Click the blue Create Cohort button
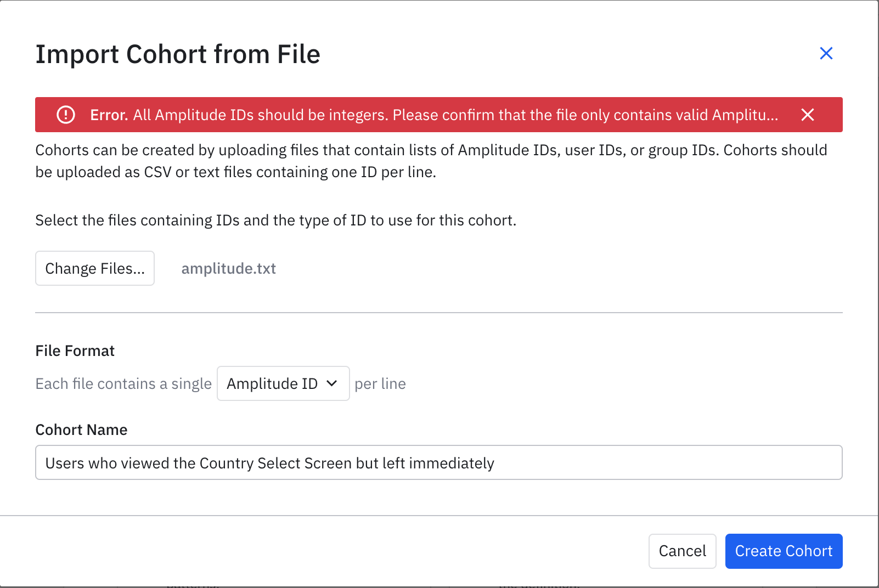This screenshot has height=588, width=879. click(x=784, y=551)
